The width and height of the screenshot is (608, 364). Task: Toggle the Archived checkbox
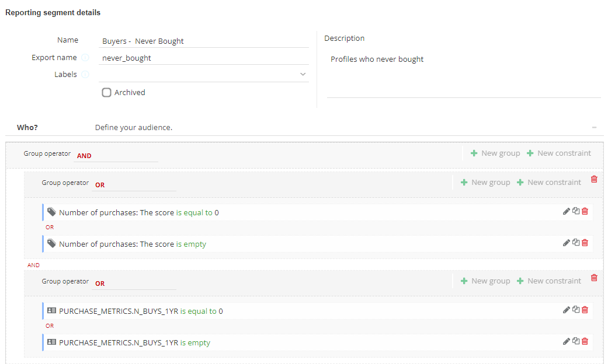[106, 92]
